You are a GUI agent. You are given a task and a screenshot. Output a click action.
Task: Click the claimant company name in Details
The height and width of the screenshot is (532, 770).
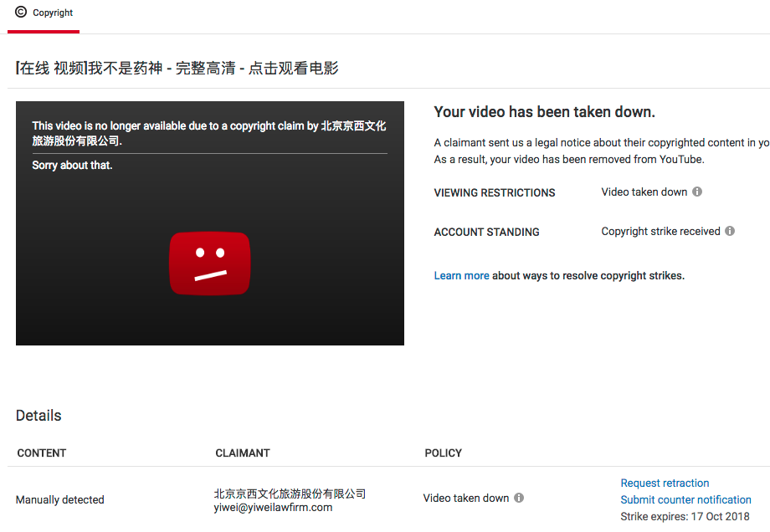[290, 494]
